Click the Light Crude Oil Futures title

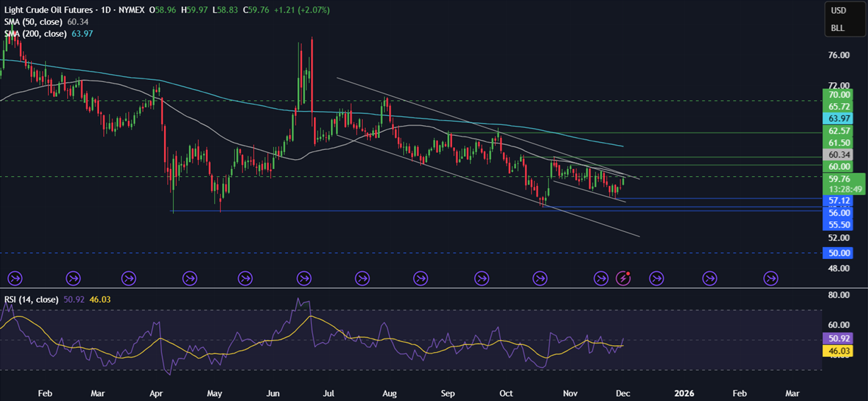click(x=48, y=10)
